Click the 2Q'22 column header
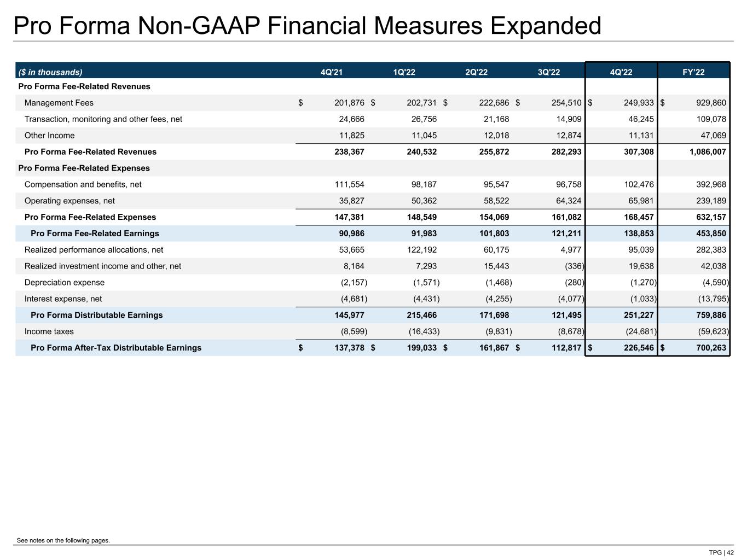Screen dimensions: 747x560 click(476, 72)
